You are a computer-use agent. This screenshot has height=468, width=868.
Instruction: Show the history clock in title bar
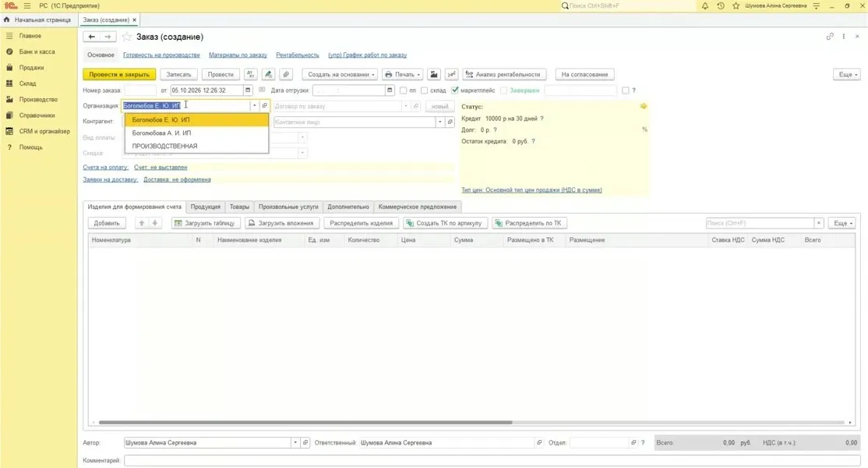[720, 5]
